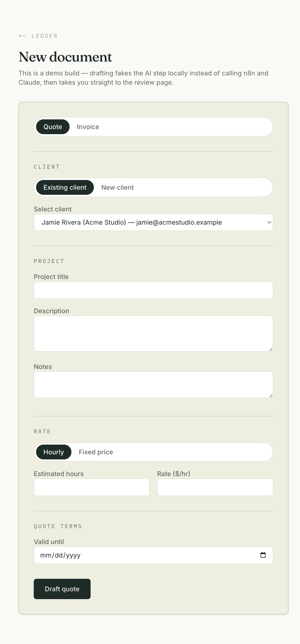This screenshot has height=644, width=300.
Task: Select the Existing client option
Action: coord(65,187)
